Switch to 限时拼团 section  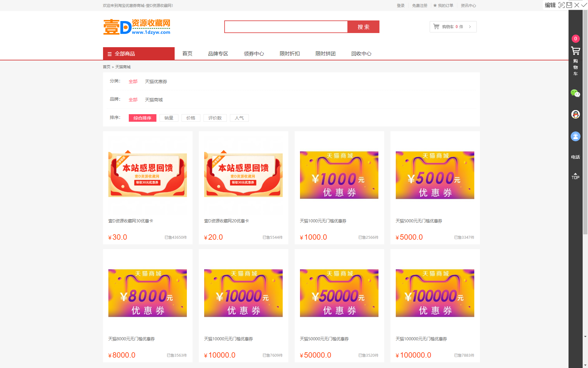click(325, 53)
